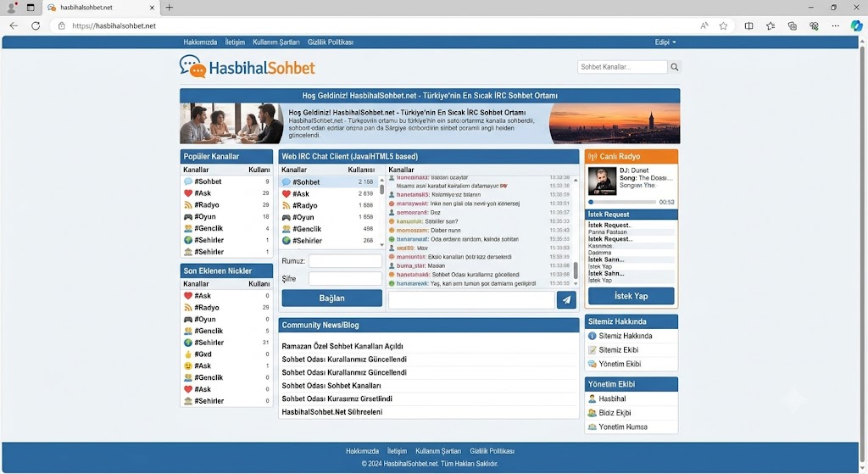The height and width of the screenshot is (474, 868).
Task: Open a new browser tab
Action: [170, 8]
